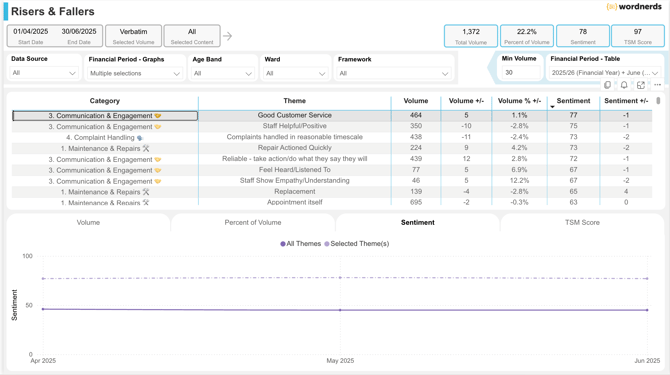Viewport: 670px width, 375px height.
Task: Open the more options ellipsis icon
Action: click(657, 85)
